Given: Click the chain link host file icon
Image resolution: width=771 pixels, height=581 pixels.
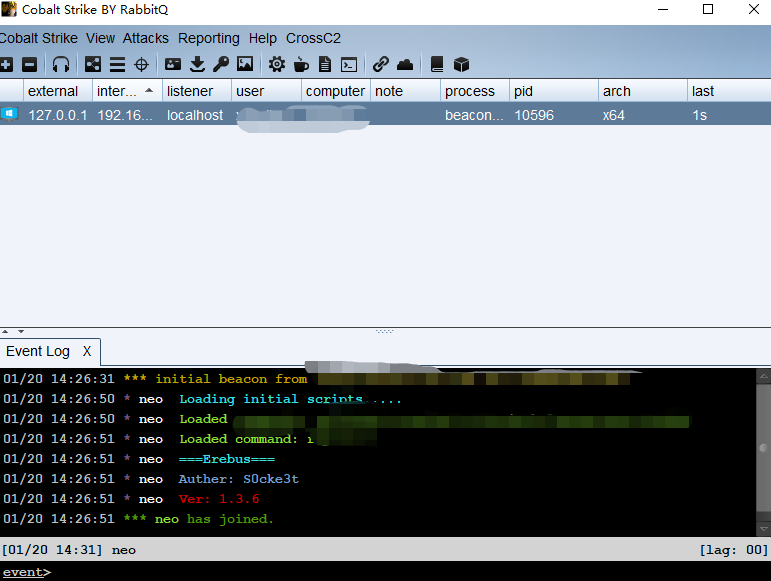Looking at the screenshot, I should point(380,65).
